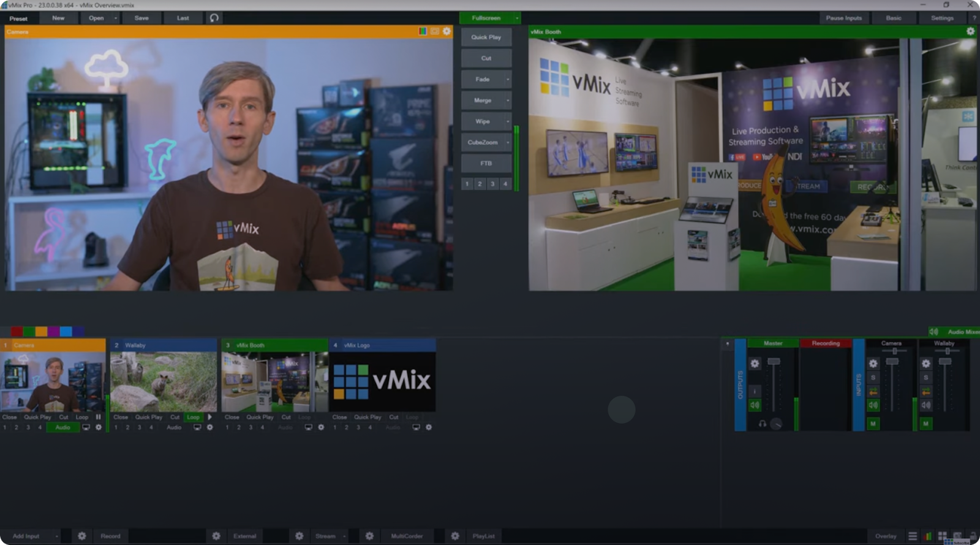
Task: Mute the Camera audio channel speaker button
Action: click(873, 405)
